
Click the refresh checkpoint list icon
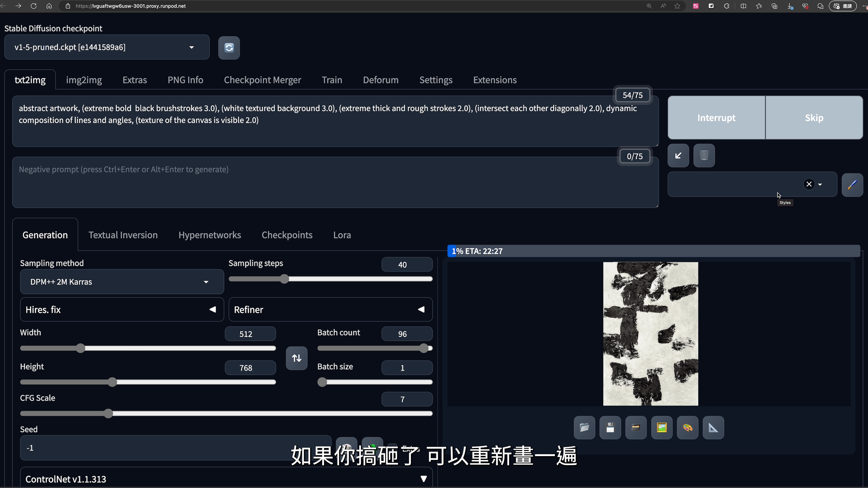[x=229, y=48]
